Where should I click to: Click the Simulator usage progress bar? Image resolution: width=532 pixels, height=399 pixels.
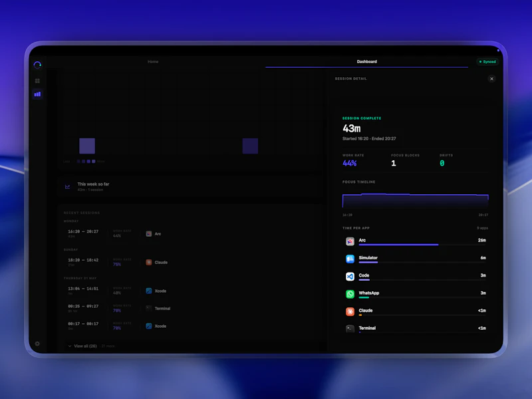(422, 262)
